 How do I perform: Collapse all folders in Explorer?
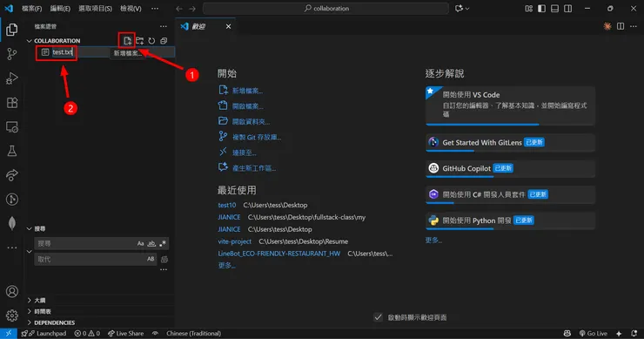(x=164, y=41)
